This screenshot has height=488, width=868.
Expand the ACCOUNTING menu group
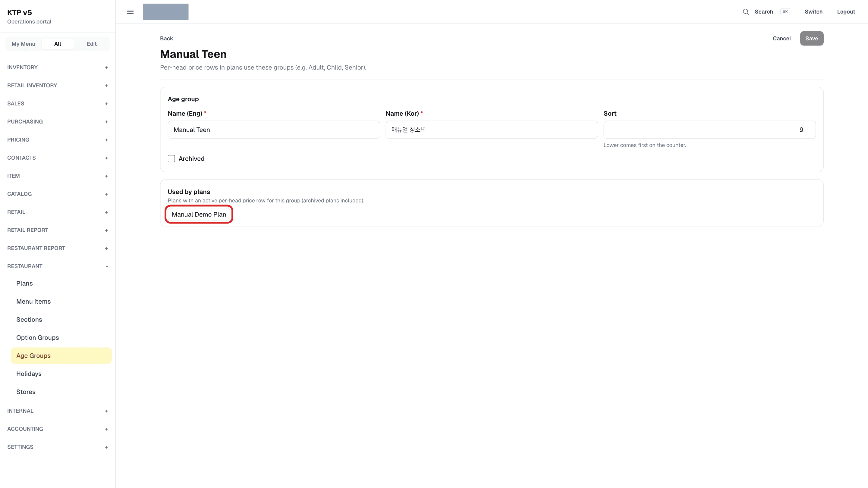click(x=58, y=429)
